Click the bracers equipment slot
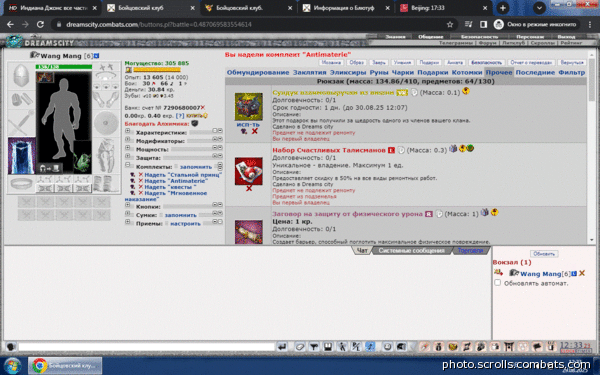Screen dimensions: 600x375 point(21,99)
